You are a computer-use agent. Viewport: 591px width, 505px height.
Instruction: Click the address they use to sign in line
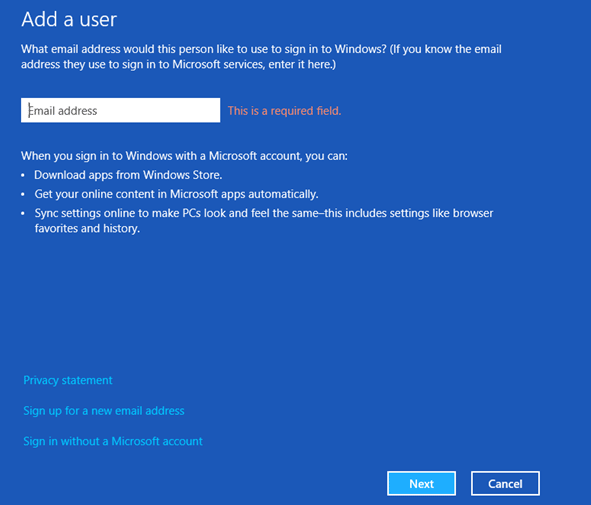pos(178,64)
